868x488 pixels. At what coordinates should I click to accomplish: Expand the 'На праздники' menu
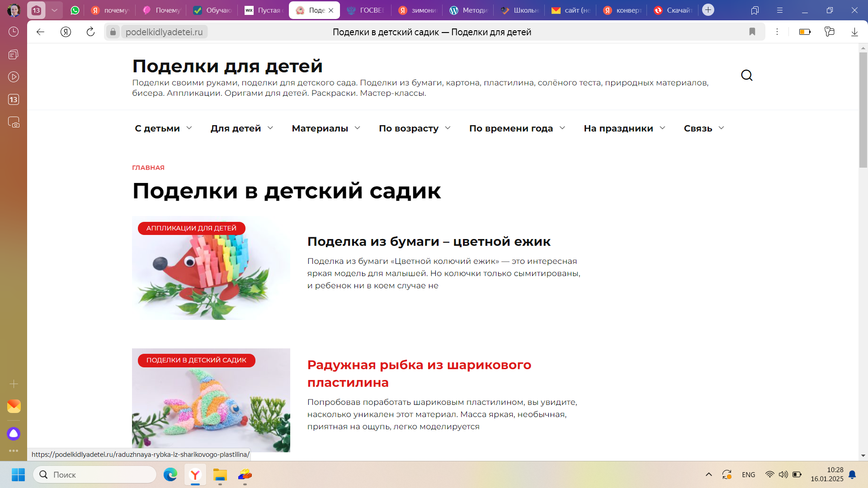(x=624, y=128)
